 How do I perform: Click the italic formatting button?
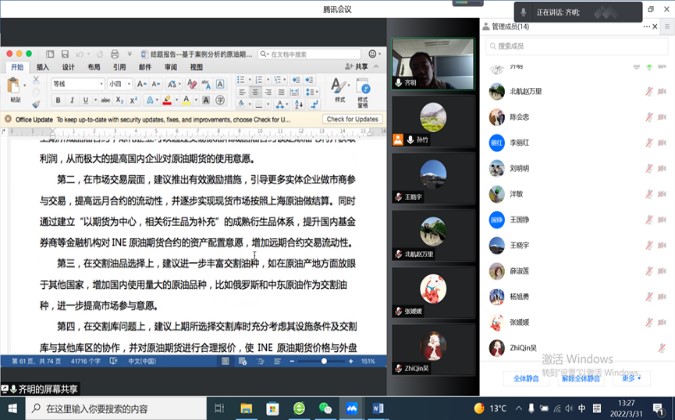click(71, 100)
